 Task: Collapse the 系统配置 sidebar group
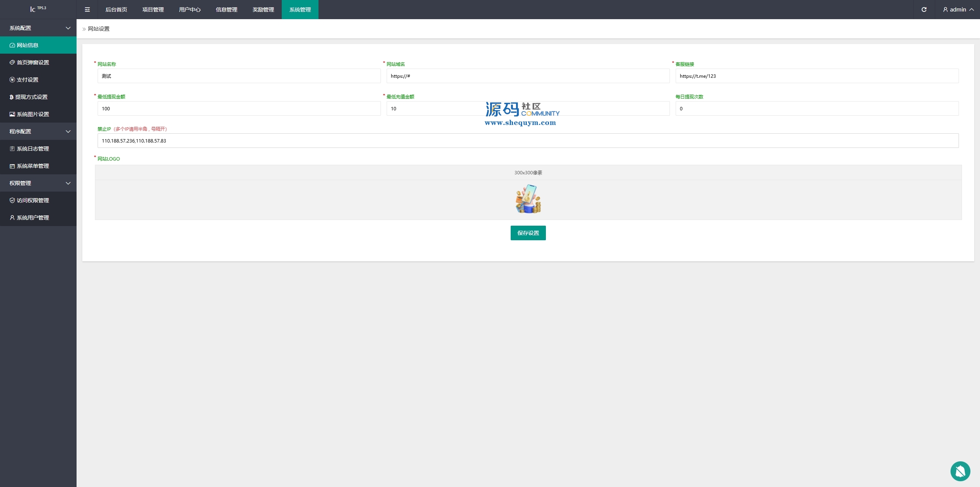[68, 28]
